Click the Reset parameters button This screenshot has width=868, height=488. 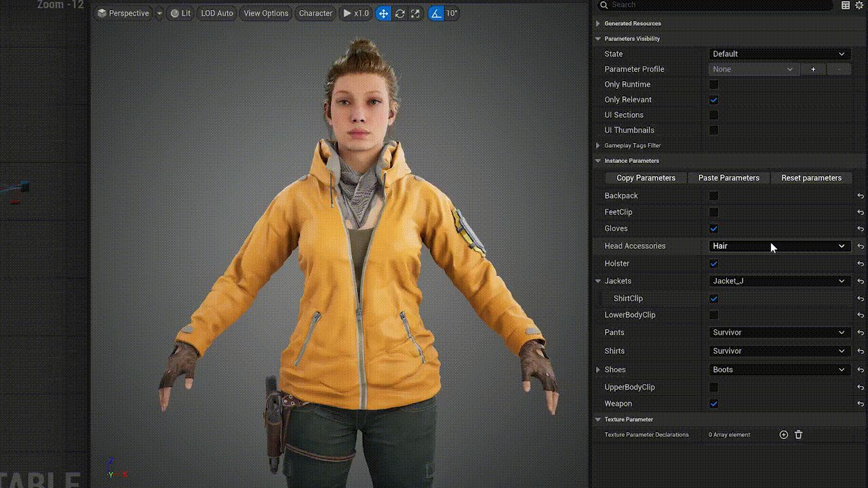point(811,178)
